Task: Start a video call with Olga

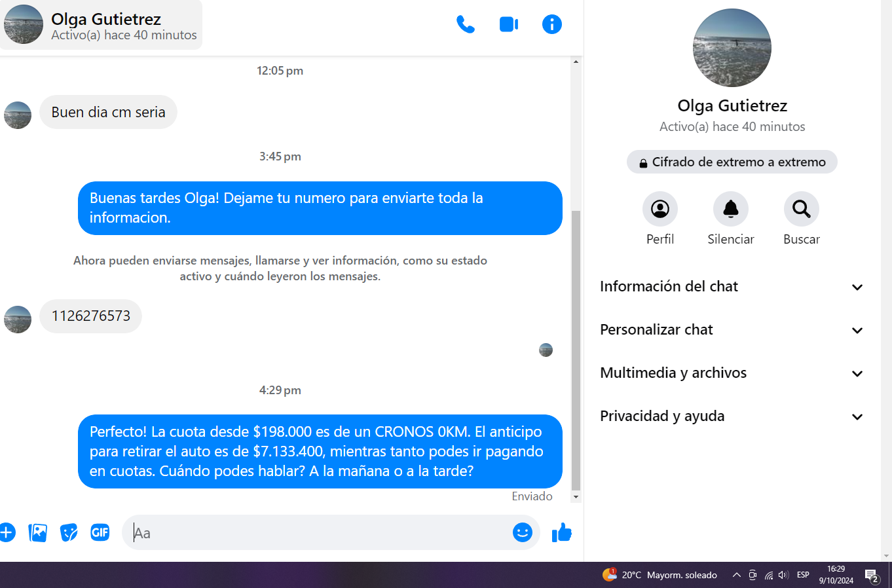Action: pyautogui.click(x=508, y=25)
